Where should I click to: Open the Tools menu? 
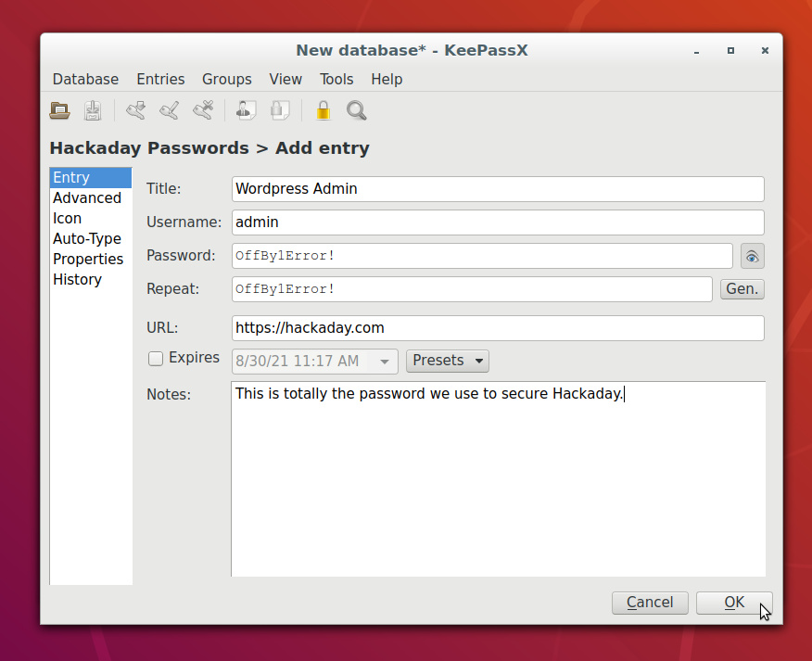(x=336, y=79)
